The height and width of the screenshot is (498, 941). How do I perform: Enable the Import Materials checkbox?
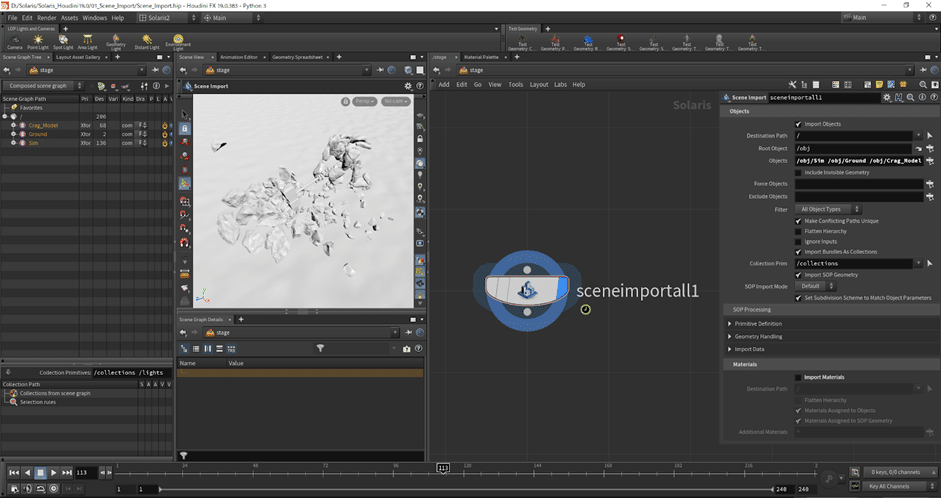click(x=798, y=377)
